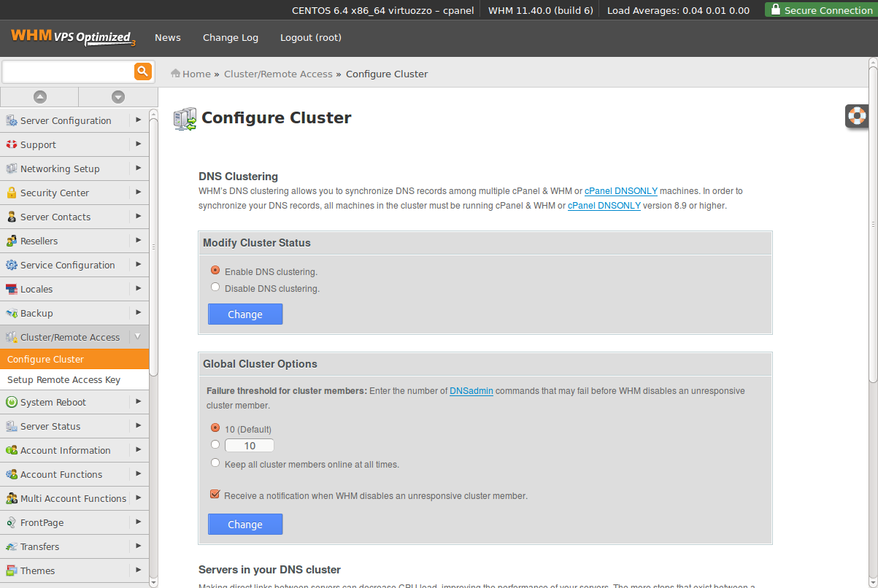Click the Support lifebuoy icon in sidebar

(11, 144)
